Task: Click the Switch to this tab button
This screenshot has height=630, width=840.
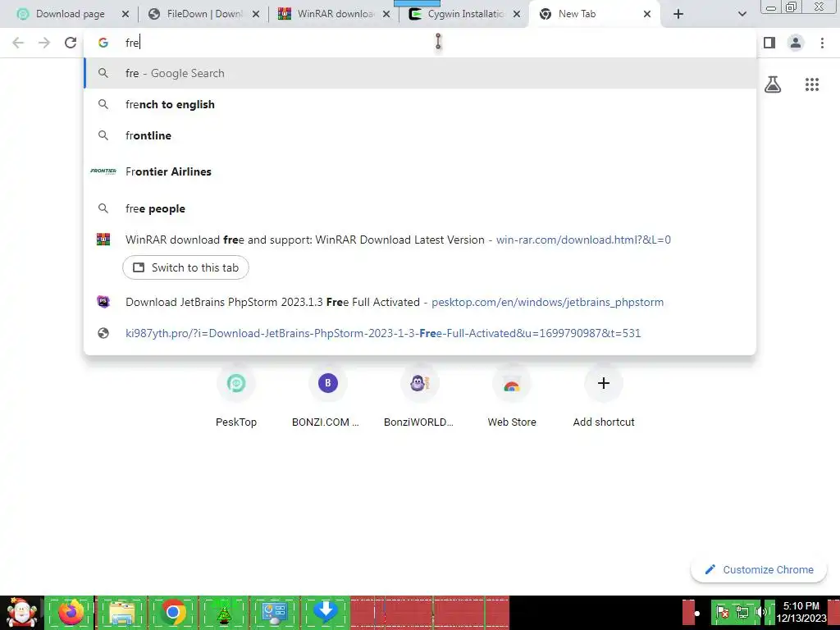Action: pyautogui.click(x=185, y=268)
